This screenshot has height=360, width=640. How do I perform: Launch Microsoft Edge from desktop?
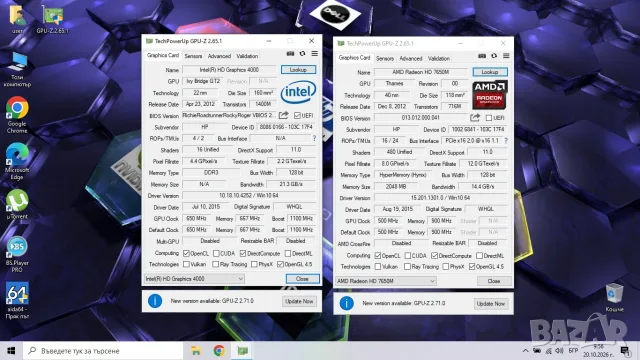pos(17,162)
